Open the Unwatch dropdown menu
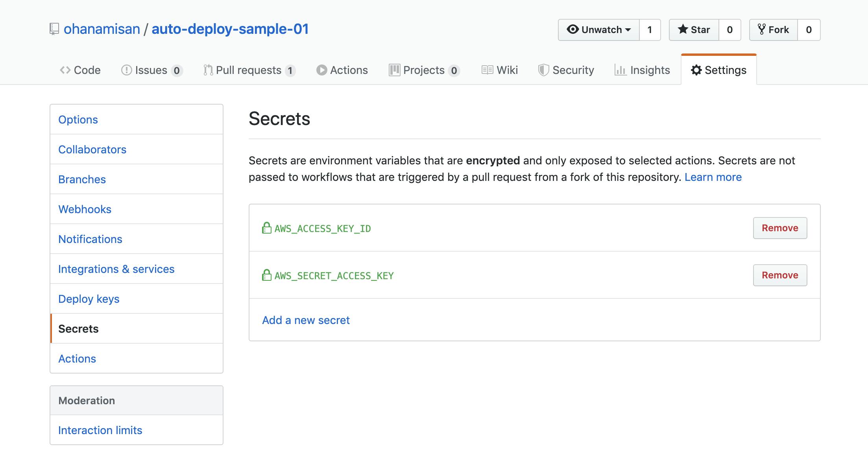868x475 pixels. pos(598,30)
